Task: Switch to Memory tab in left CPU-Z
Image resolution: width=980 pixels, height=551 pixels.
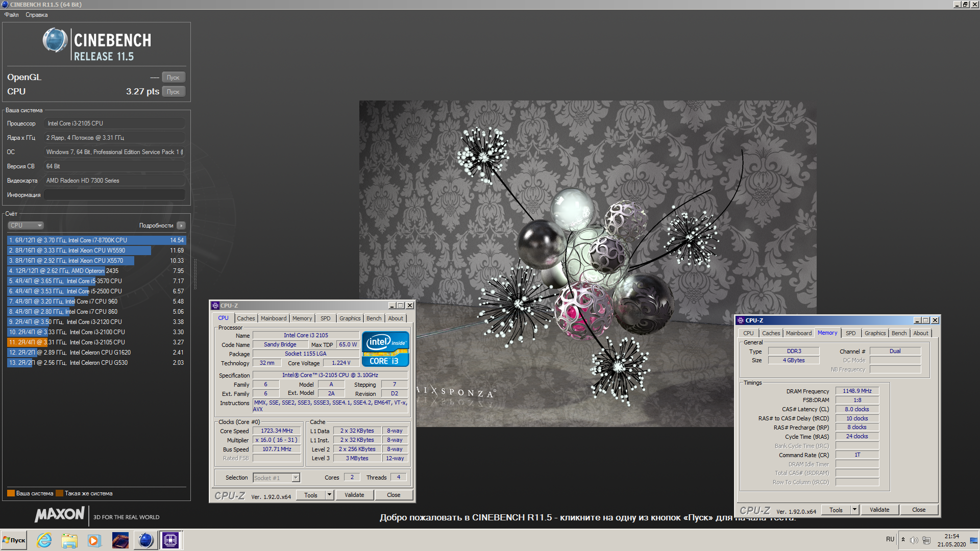Action: [x=302, y=318]
